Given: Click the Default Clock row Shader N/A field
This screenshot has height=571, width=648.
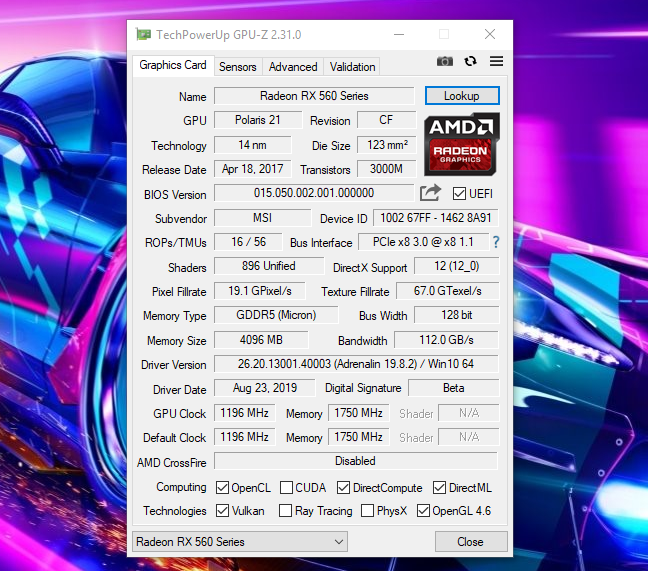Looking at the screenshot, I should (x=469, y=437).
